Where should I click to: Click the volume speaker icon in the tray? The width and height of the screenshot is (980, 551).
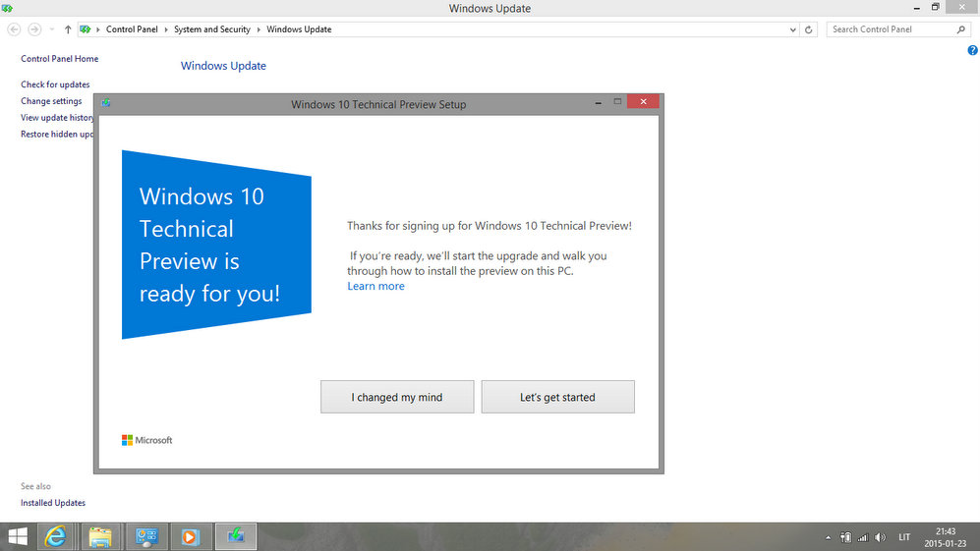(x=879, y=537)
